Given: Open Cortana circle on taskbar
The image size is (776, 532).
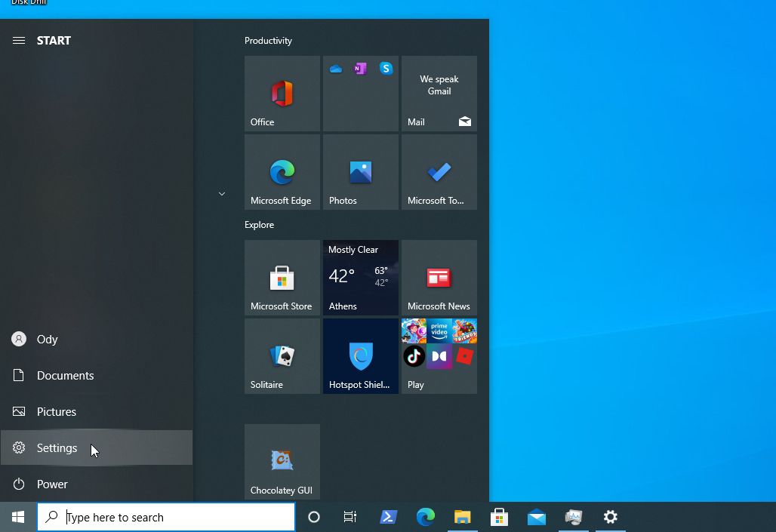Looking at the screenshot, I should (314, 517).
